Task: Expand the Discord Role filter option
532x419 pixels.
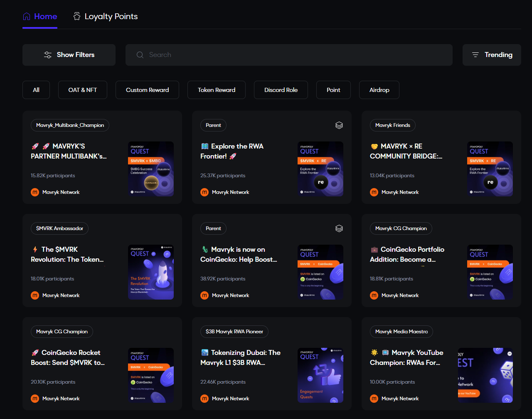Action: point(281,89)
